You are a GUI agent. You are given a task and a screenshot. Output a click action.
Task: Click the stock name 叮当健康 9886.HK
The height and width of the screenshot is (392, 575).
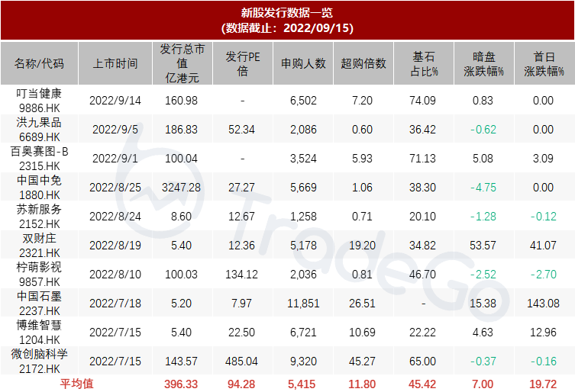tap(39, 101)
